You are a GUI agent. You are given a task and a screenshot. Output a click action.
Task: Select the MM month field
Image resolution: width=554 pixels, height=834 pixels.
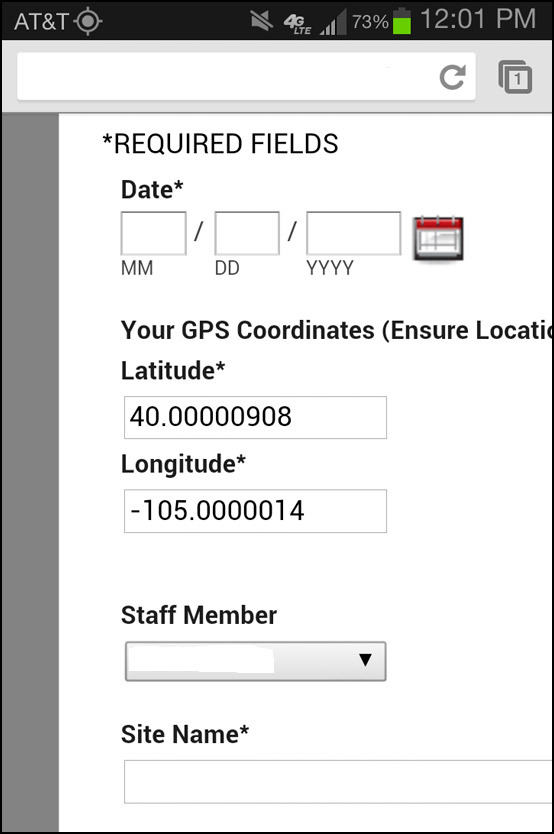pyautogui.click(x=154, y=233)
